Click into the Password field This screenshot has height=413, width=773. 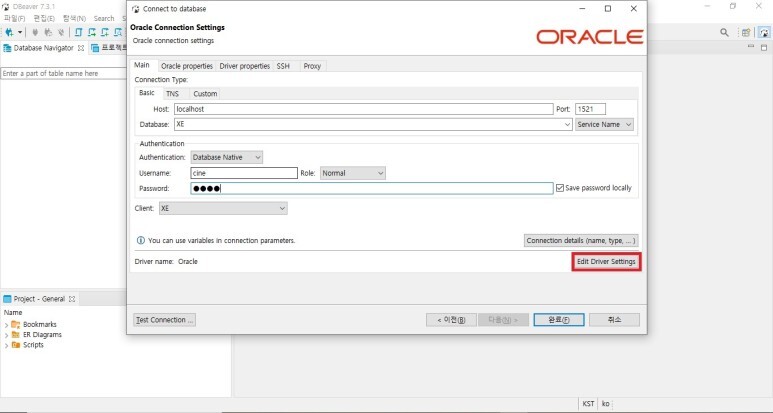coord(372,188)
